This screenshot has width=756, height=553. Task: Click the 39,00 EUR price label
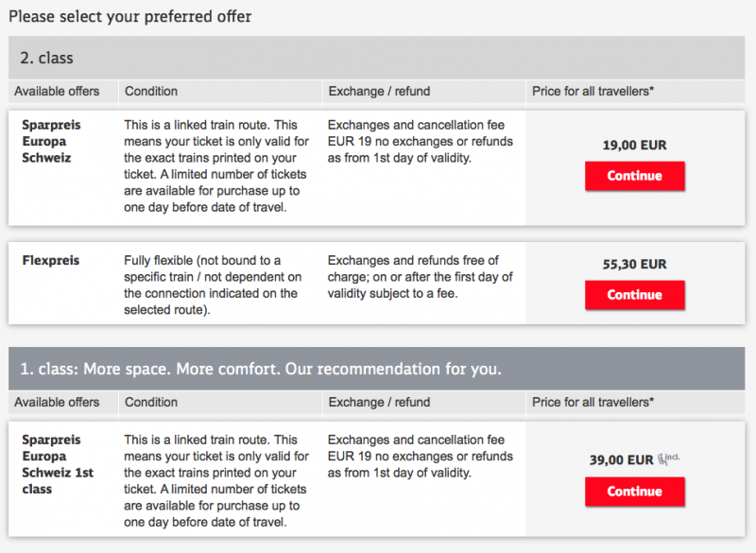pos(621,460)
